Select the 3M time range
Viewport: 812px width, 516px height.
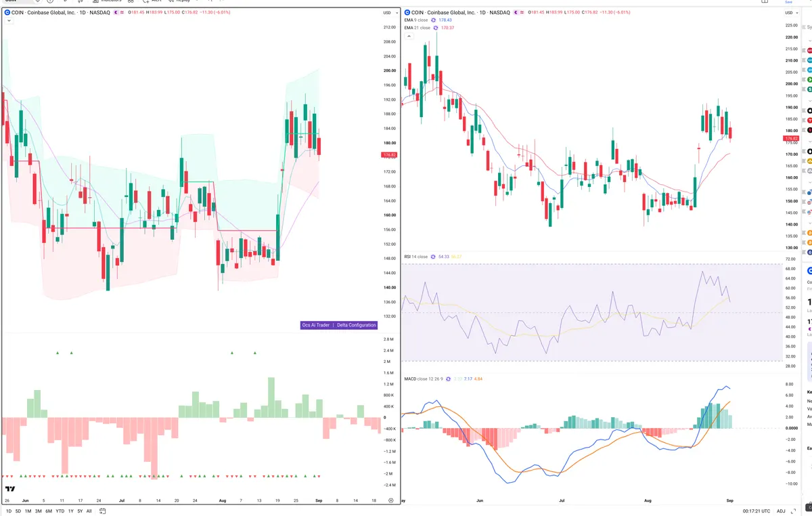tap(39, 511)
